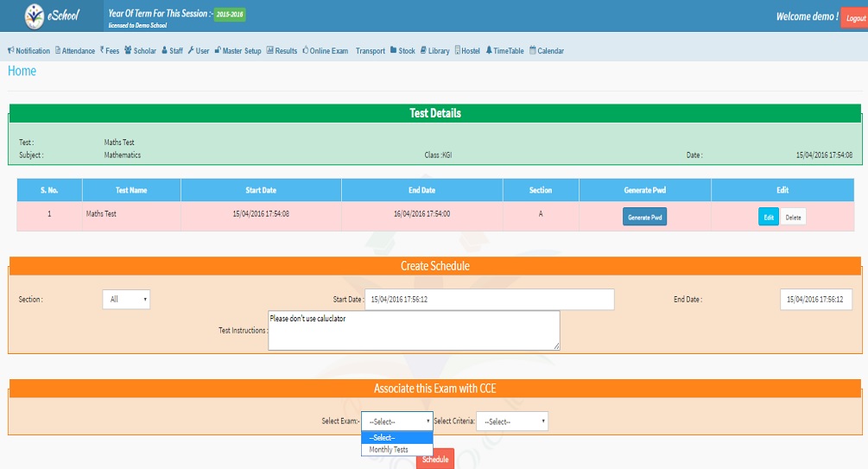The width and height of the screenshot is (868, 469).
Task: Open the Fees menu
Action: click(x=110, y=51)
